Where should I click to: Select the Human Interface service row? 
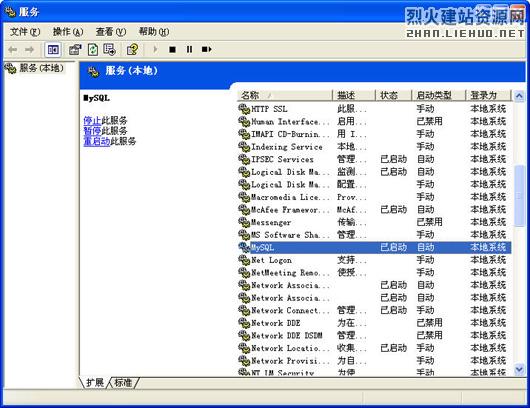coord(374,122)
